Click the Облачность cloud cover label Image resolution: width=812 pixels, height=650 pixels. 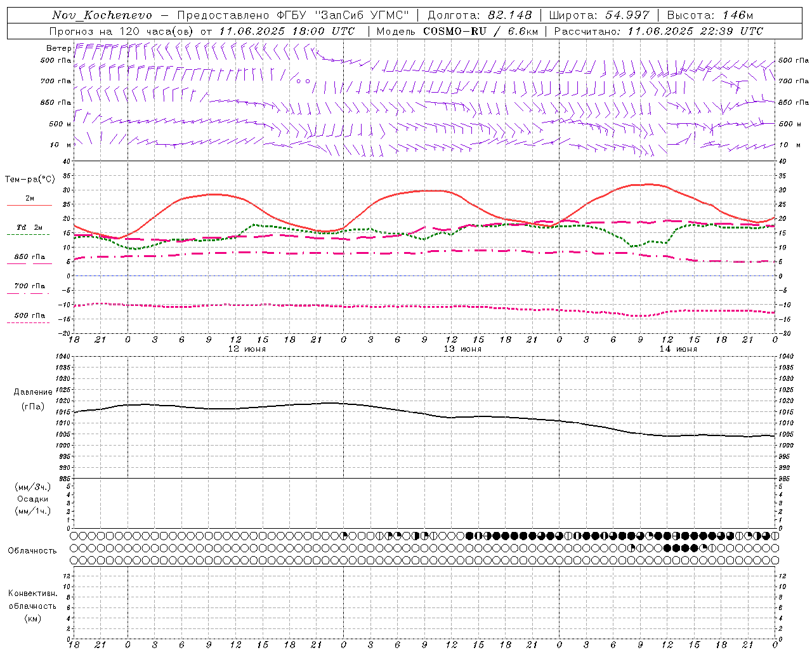click(32, 551)
